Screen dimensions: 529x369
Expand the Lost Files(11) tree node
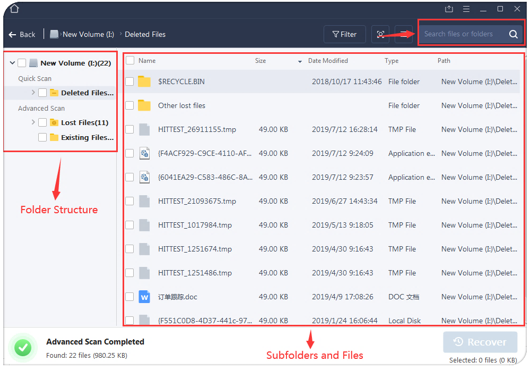click(33, 122)
